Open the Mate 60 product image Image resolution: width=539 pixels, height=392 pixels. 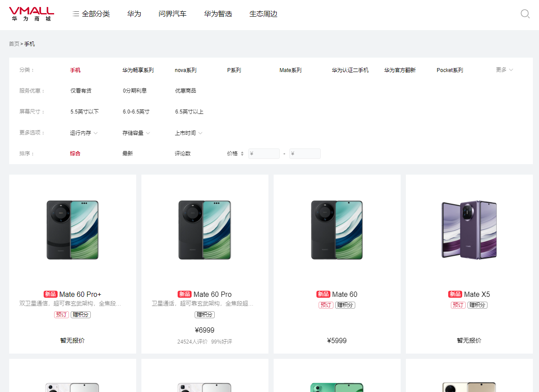click(x=337, y=230)
